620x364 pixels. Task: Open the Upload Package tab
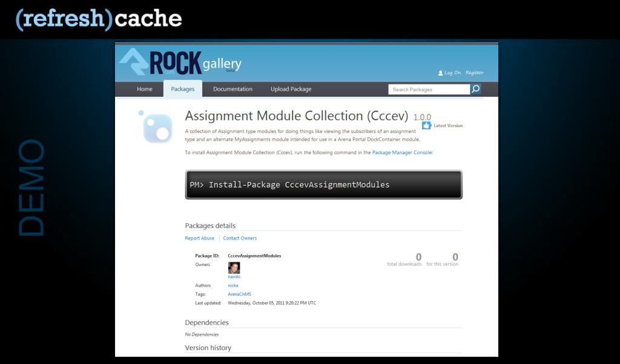point(291,89)
